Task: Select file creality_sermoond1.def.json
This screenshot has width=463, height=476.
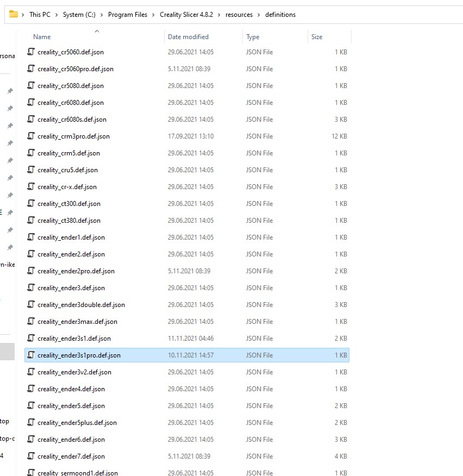Action: [187, 472]
